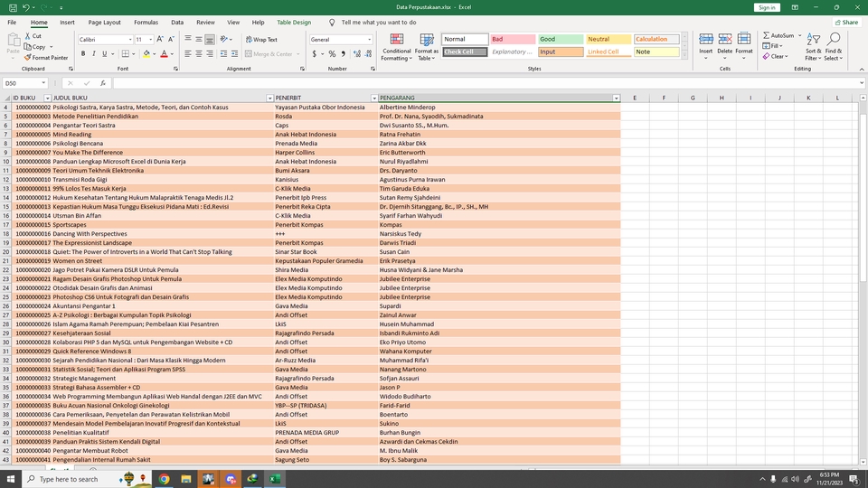The width and height of the screenshot is (868, 488).
Task: Click the Decrease Indent icon
Action: tap(223, 54)
